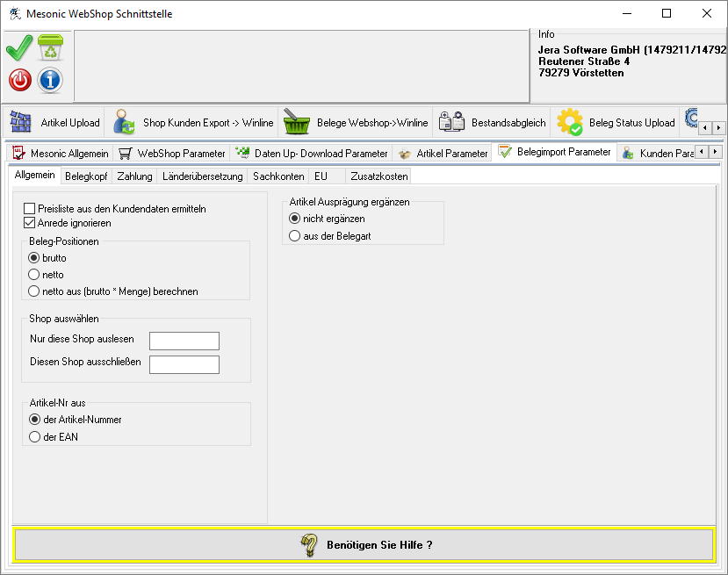Click the Beleg Status Upload gear
The height and width of the screenshot is (575, 728).
[571, 123]
